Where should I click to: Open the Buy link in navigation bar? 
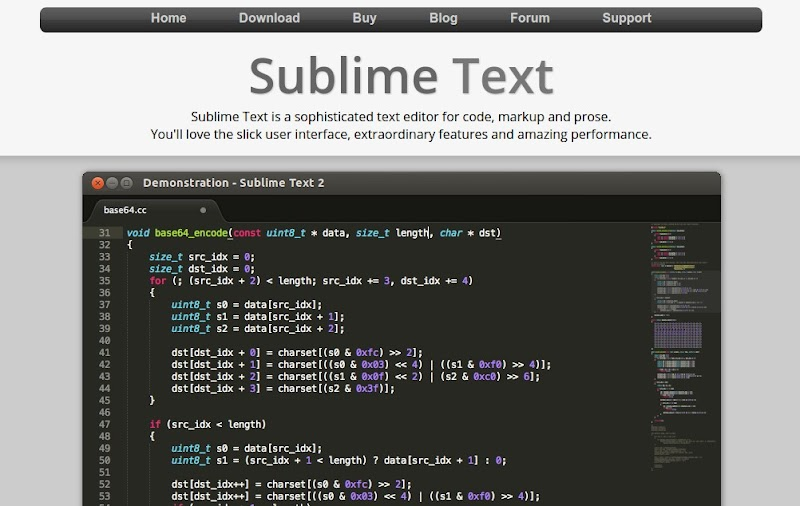(364, 18)
